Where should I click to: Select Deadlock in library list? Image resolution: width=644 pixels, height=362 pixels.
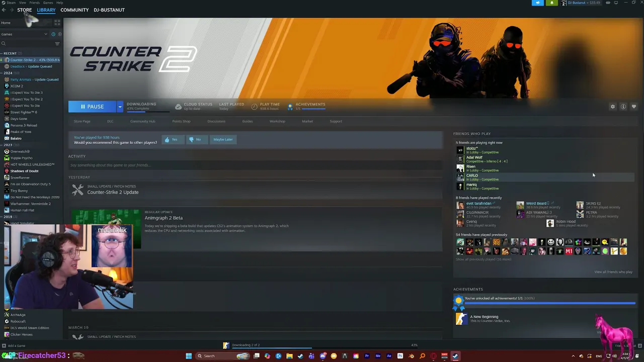(30, 66)
